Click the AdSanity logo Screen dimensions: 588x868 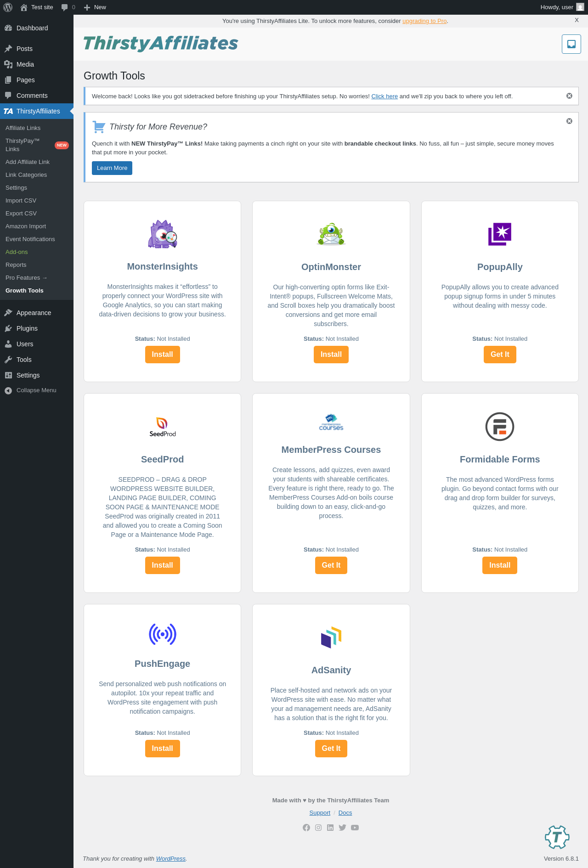click(x=331, y=637)
